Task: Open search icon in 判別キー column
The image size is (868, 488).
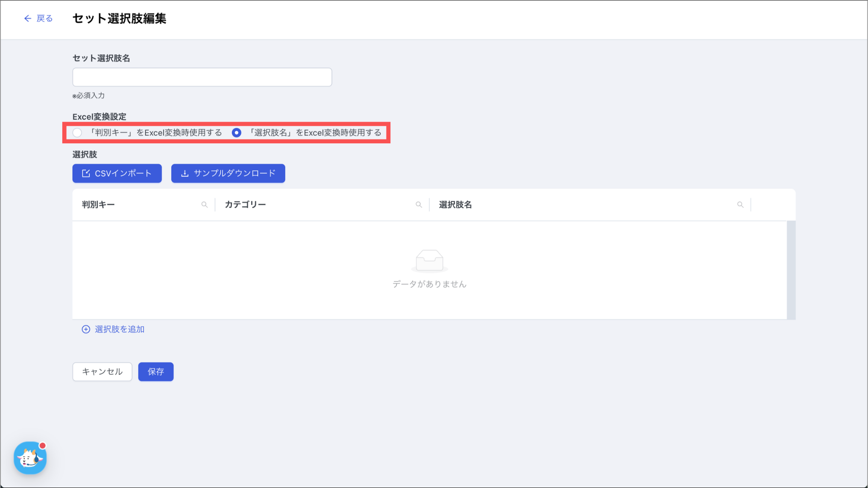Action: [x=204, y=205]
